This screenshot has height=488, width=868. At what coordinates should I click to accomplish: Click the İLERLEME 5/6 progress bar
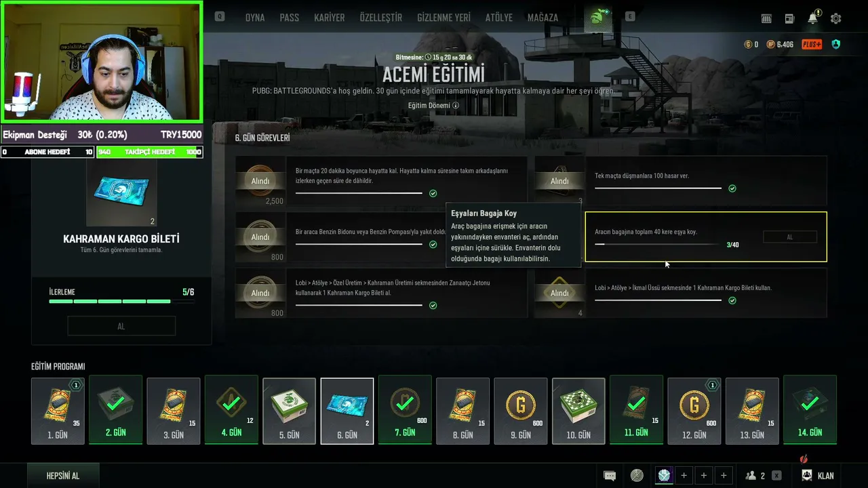121,301
